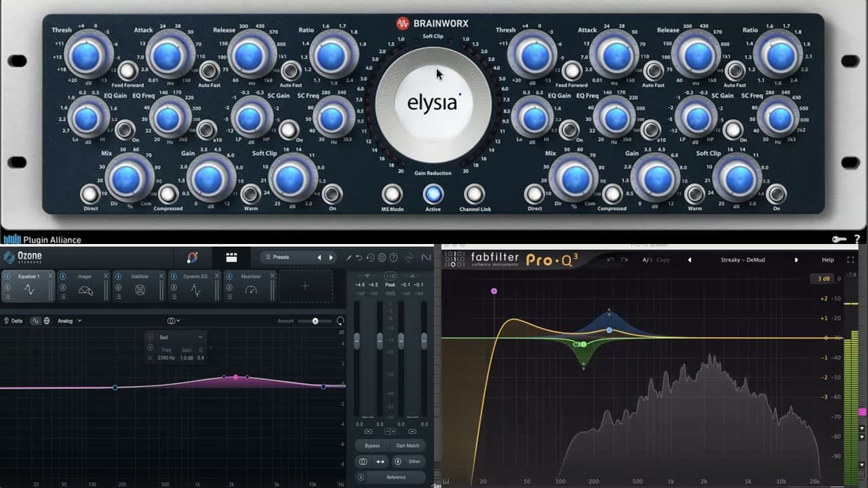Select the Maximizer module tab

tap(250, 285)
